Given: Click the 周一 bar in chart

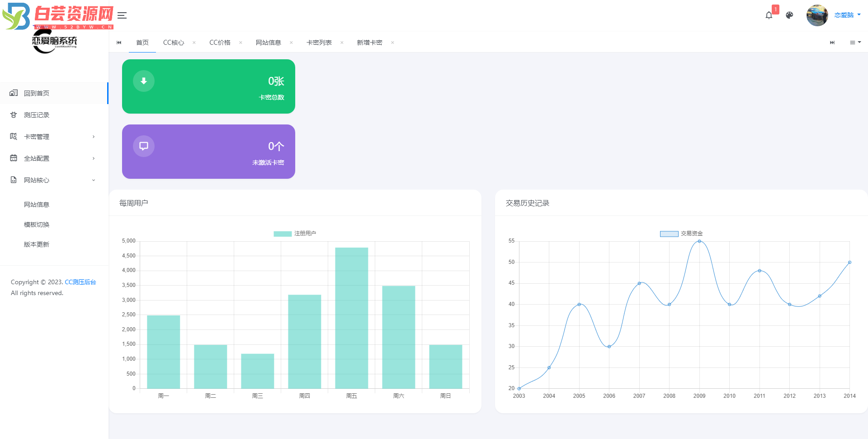Looking at the screenshot, I should tap(164, 352).
